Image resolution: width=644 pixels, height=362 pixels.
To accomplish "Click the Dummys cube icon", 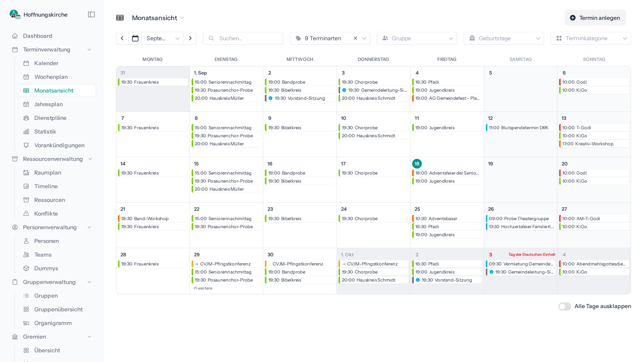I will [x=26, y=268].
